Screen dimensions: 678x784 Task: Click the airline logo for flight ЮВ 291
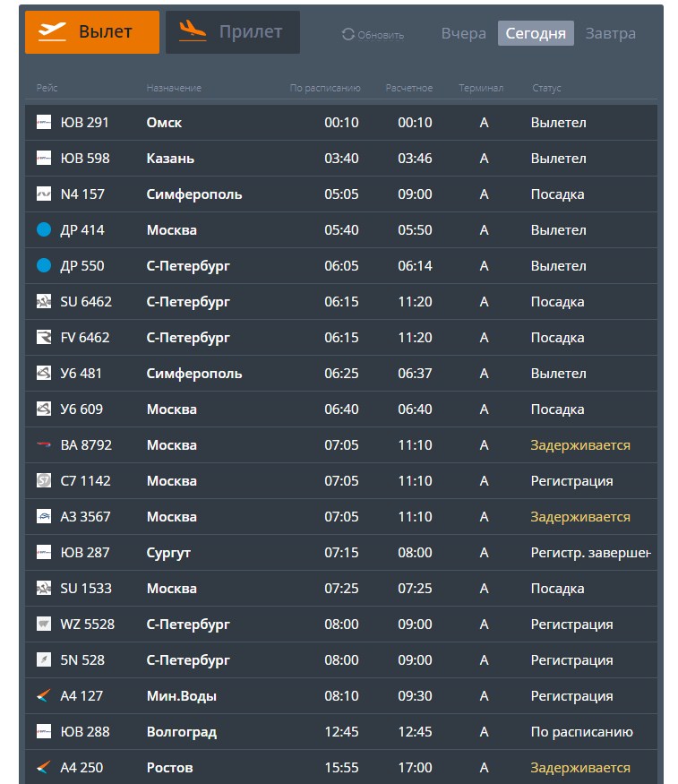click(44, 122)
